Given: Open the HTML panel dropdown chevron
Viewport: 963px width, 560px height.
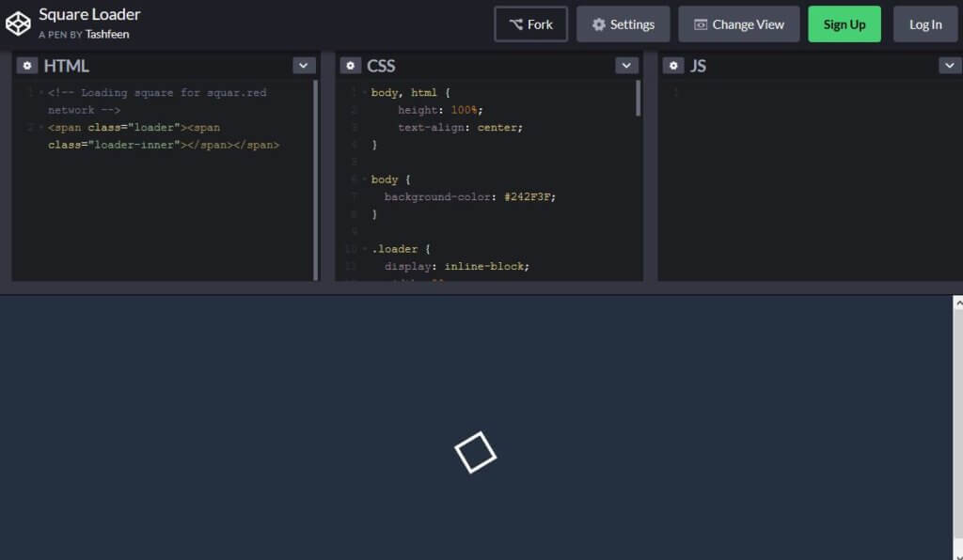Looking at the screenshot, I should (303, 65).
